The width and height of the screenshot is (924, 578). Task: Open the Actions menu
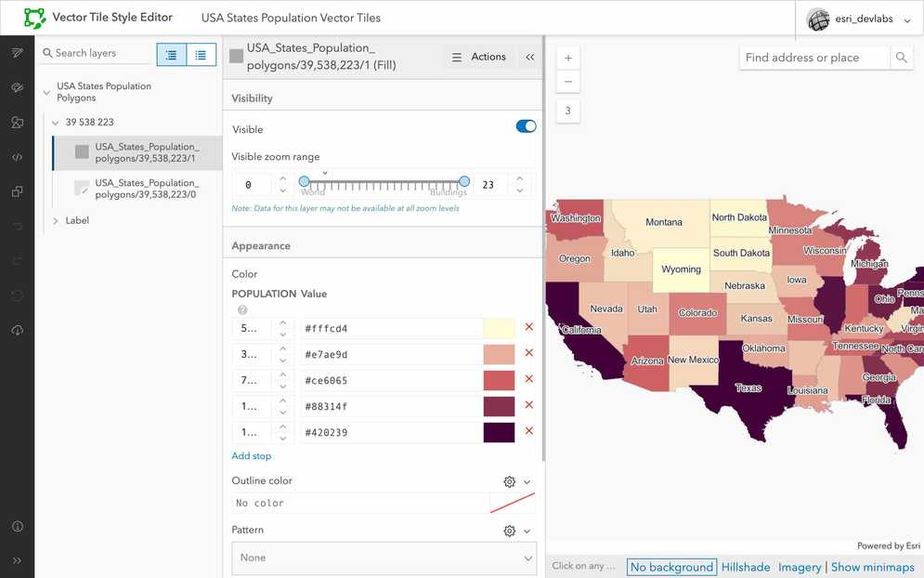point(479,58)
